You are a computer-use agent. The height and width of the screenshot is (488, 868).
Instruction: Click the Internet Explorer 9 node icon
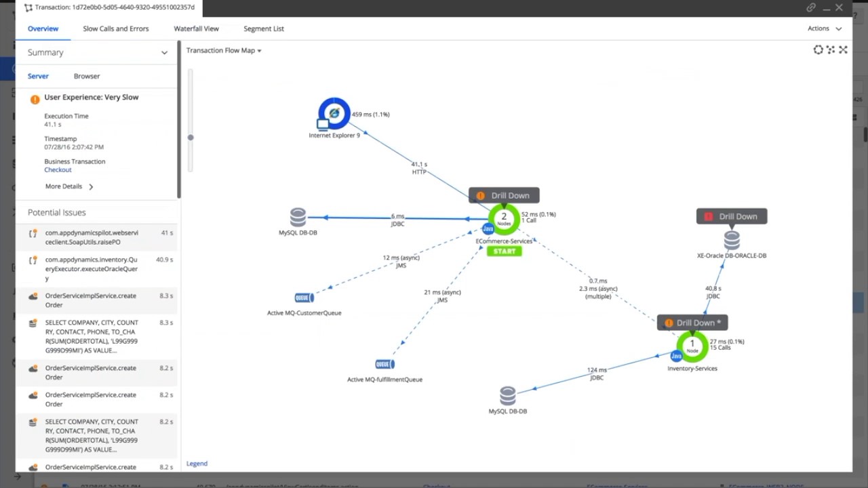334,113
